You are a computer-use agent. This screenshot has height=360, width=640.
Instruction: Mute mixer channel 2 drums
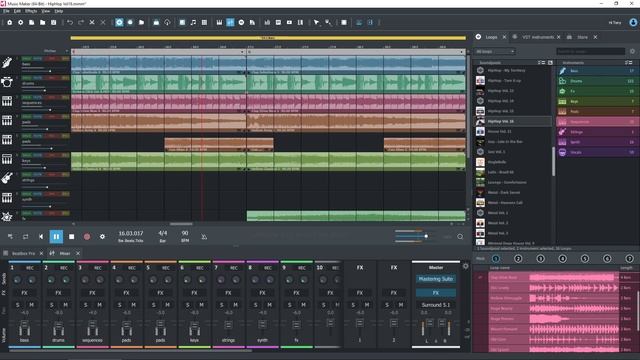tap(65, 305)
